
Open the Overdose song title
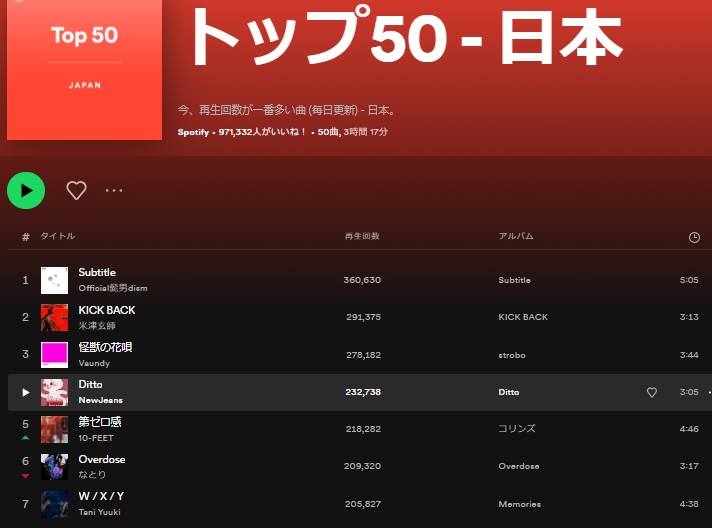coord(102,459)
